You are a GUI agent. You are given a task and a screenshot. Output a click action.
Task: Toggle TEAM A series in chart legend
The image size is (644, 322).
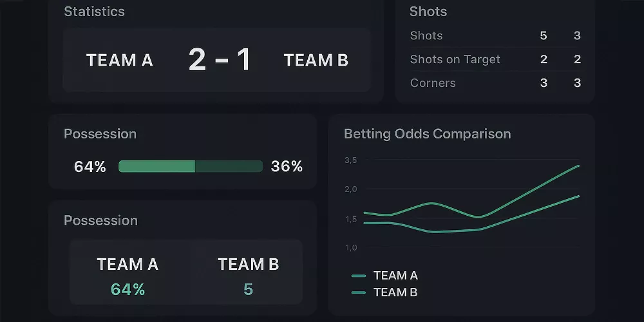[x=395, y=276]
